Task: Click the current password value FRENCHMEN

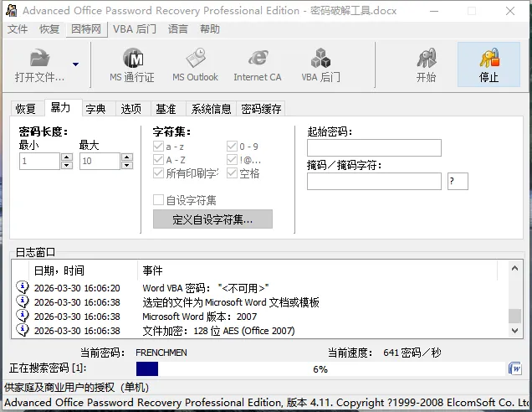Action: pos(161,353)
